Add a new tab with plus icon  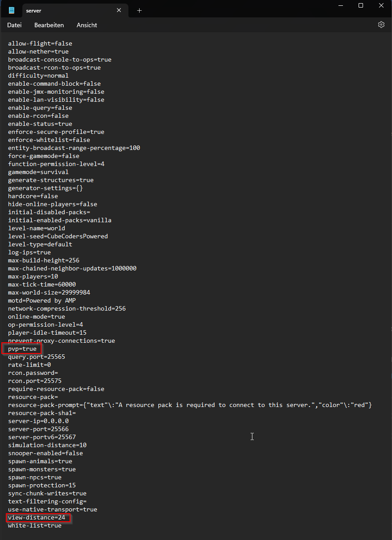[139, 10]
